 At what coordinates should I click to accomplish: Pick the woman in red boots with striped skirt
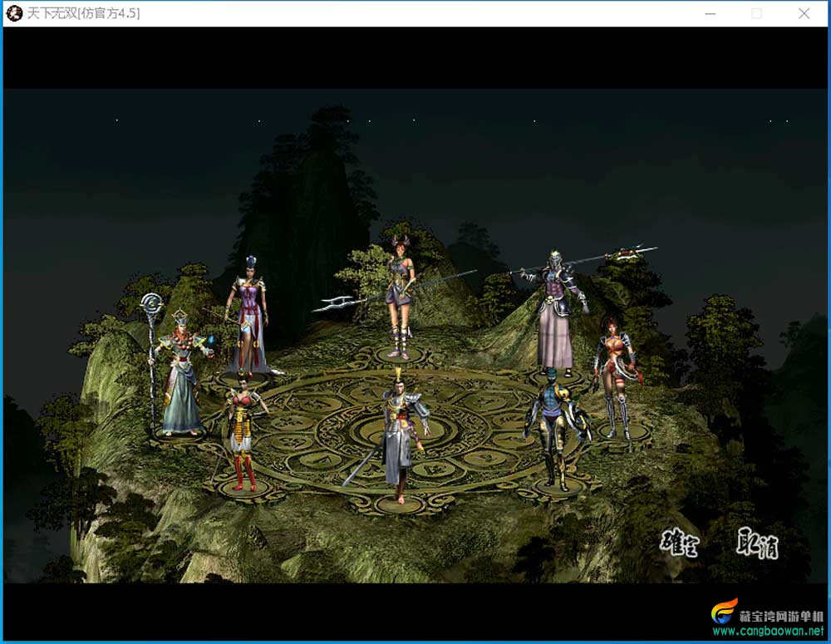243,432
